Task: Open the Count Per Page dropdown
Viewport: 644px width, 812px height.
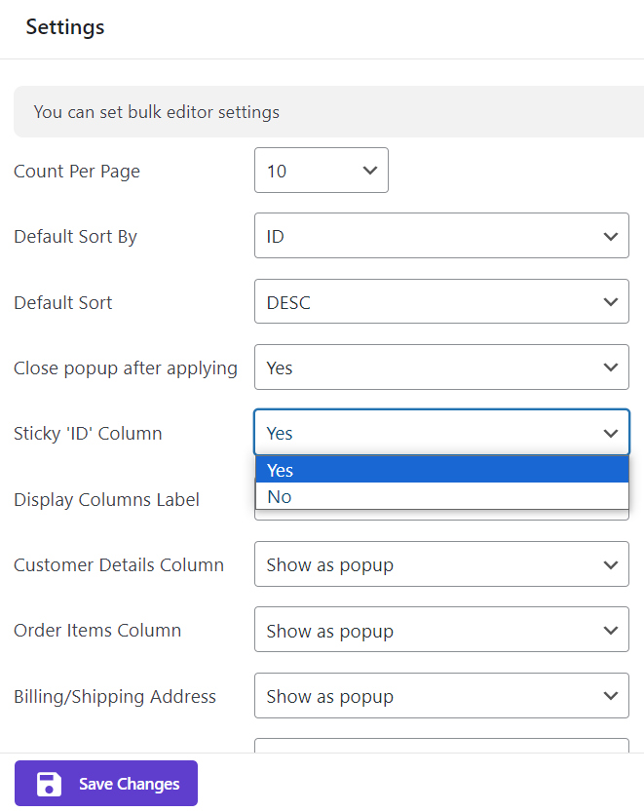Action: [321, 171]
